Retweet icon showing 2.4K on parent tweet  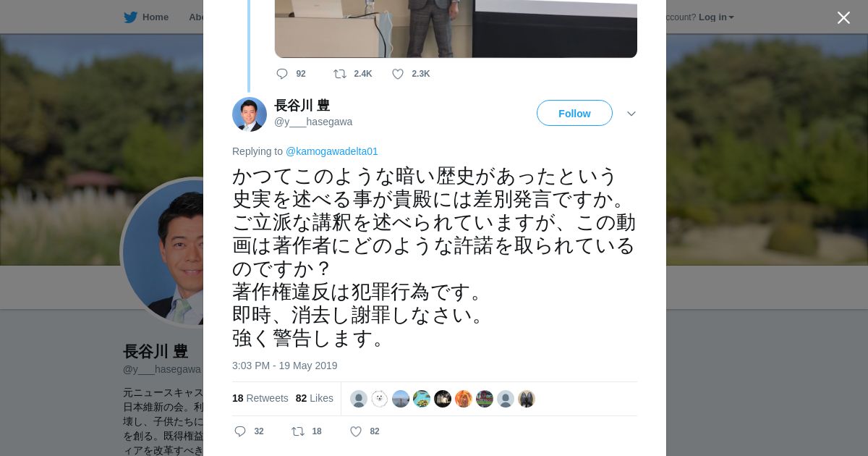tap(339, 74)
